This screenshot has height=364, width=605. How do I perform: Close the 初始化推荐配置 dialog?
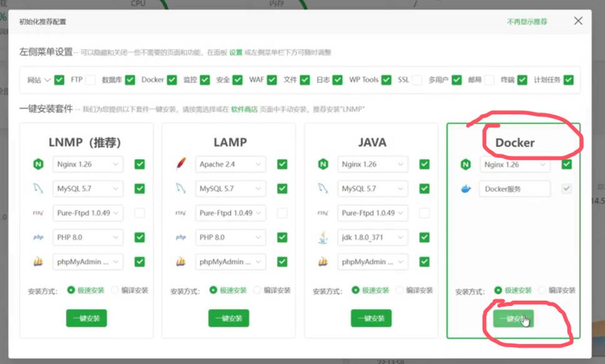578,21
